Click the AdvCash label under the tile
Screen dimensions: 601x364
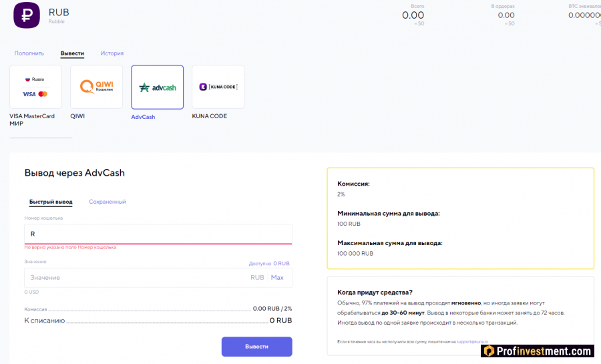point(143,117)
